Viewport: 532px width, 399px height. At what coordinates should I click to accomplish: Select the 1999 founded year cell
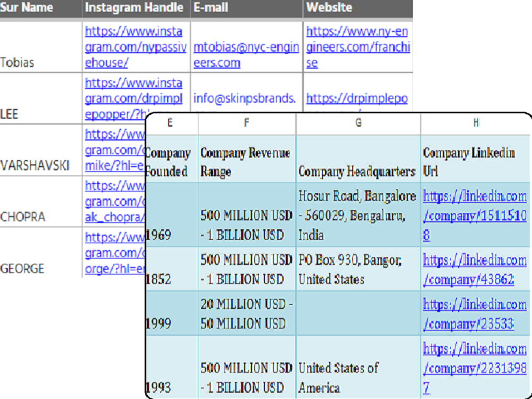point(172,313)
